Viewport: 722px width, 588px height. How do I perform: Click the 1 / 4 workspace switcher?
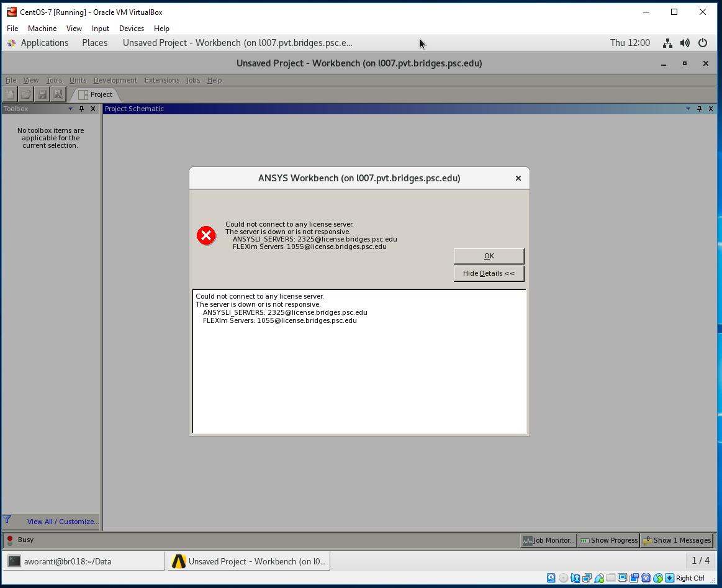(x=700, y=561)
